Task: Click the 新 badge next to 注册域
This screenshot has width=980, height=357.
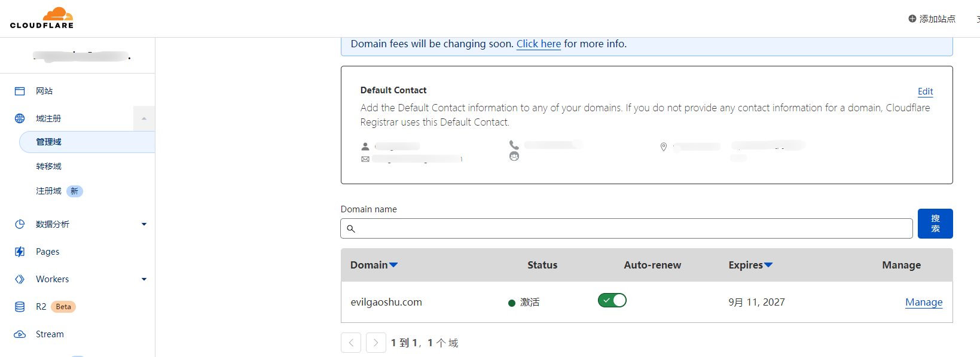Action: [x=75, y=191]
